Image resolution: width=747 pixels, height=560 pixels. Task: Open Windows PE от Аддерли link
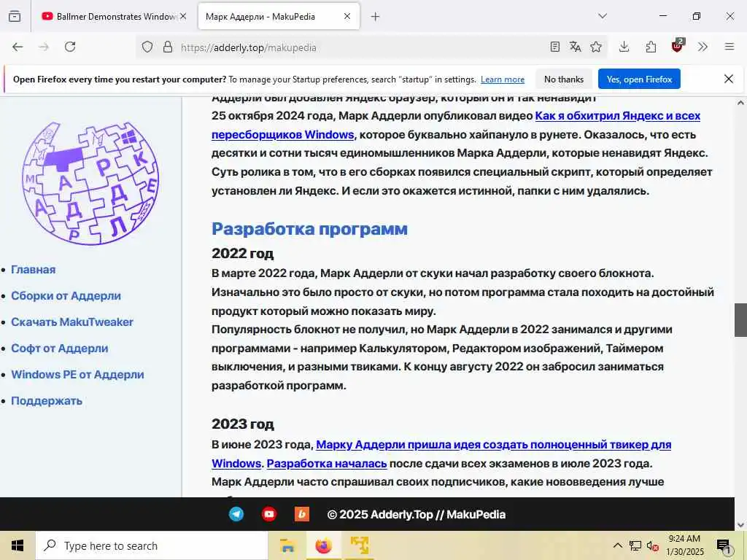click(x=77, y=374)
